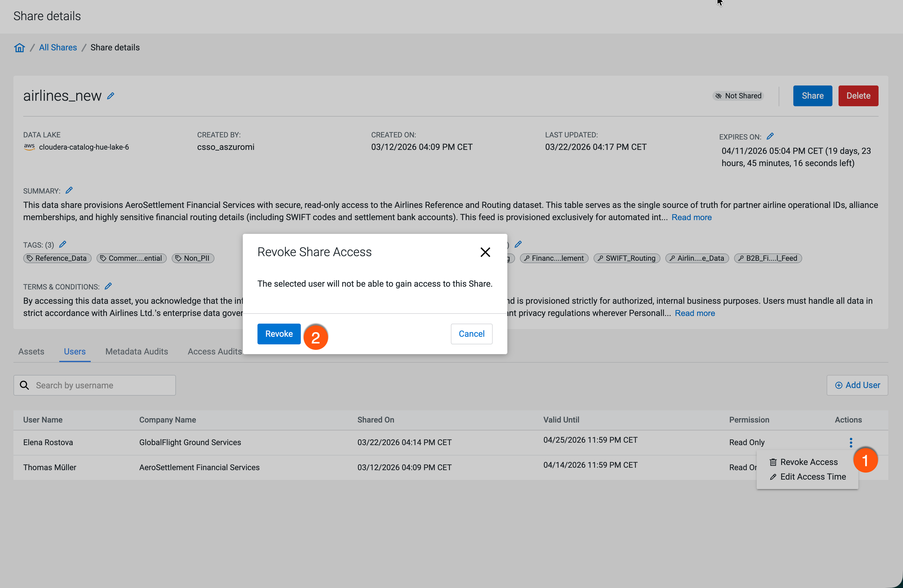Expand summary with Read more link
This screenshot has height=588, width=903.
click(x=691, y=217)
